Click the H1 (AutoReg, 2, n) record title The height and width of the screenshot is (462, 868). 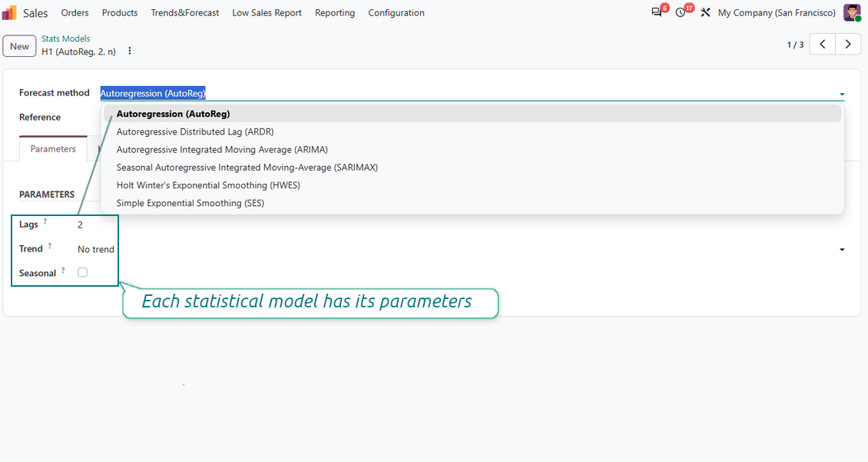(78, 52)
